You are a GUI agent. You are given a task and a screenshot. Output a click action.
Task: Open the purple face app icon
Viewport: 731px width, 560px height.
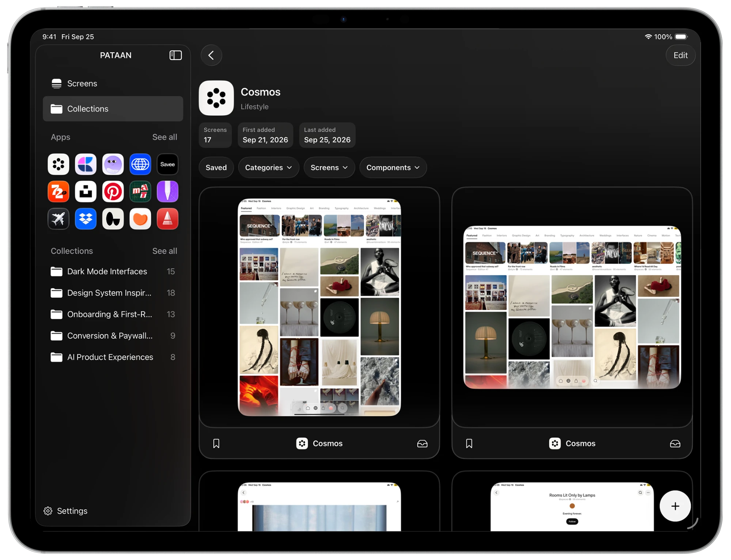coord(113,164)
